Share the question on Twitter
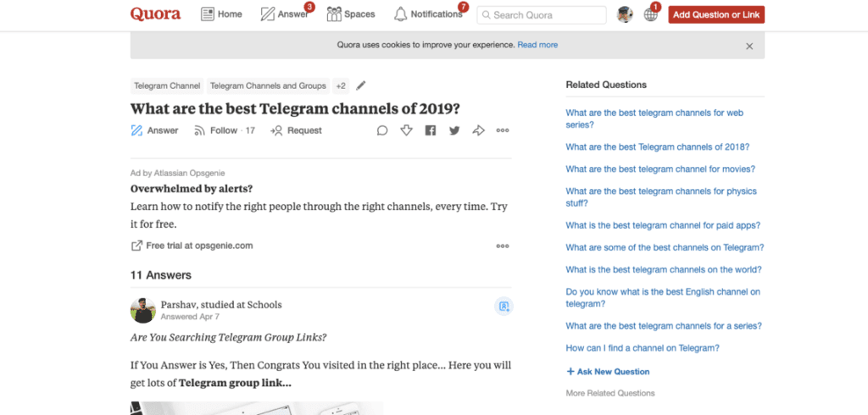 pyautogui.click(x=454, y=130)
